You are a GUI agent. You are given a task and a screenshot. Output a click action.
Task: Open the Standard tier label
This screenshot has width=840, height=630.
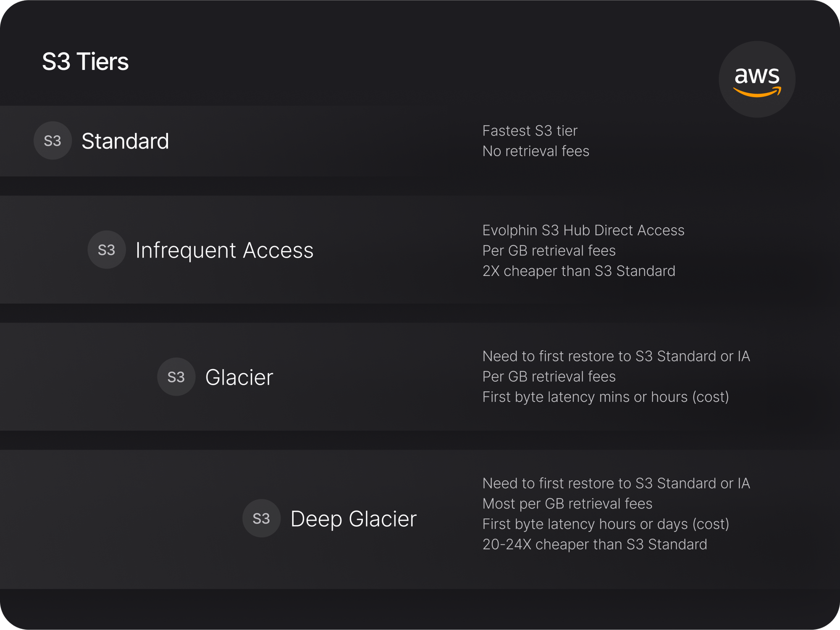point(125,141)
